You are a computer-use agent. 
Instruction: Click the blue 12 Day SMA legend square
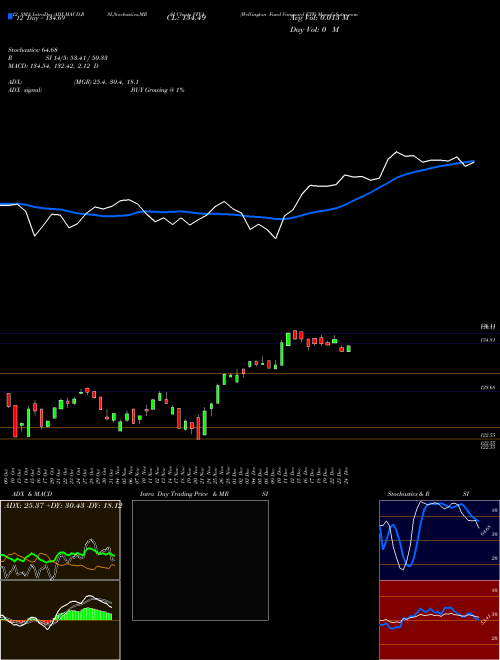tap(10, 16)
